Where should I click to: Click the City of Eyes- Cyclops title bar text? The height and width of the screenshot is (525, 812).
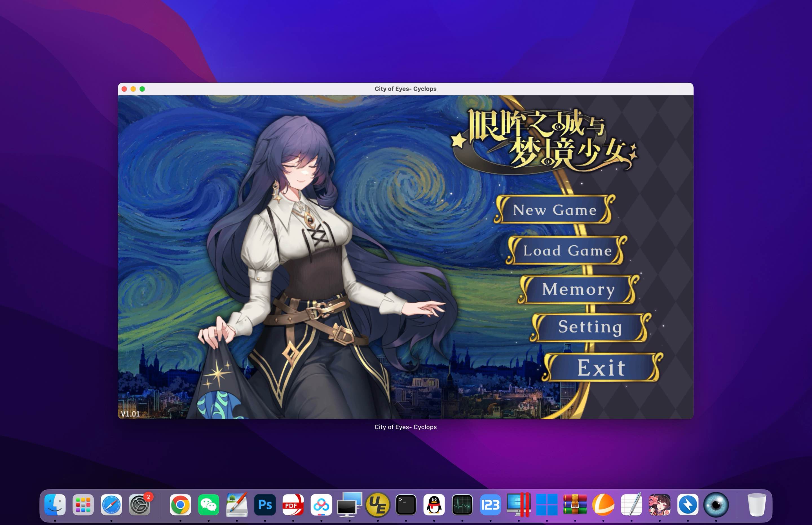click(x=405, y=89)
